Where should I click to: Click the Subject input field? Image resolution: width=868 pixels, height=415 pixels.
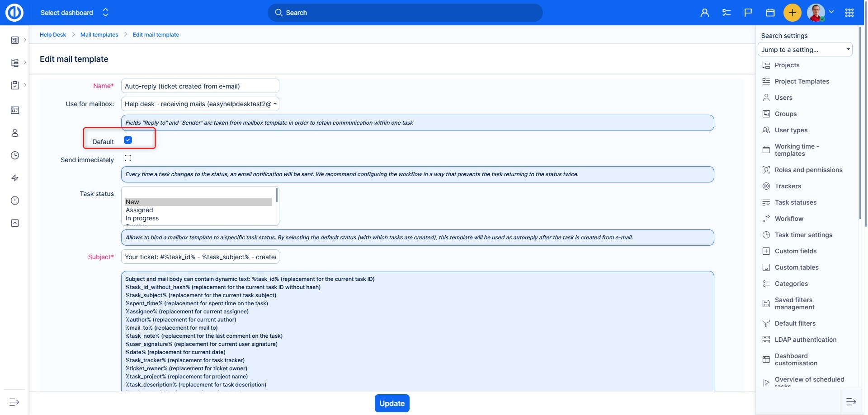[x=200, y=257]
